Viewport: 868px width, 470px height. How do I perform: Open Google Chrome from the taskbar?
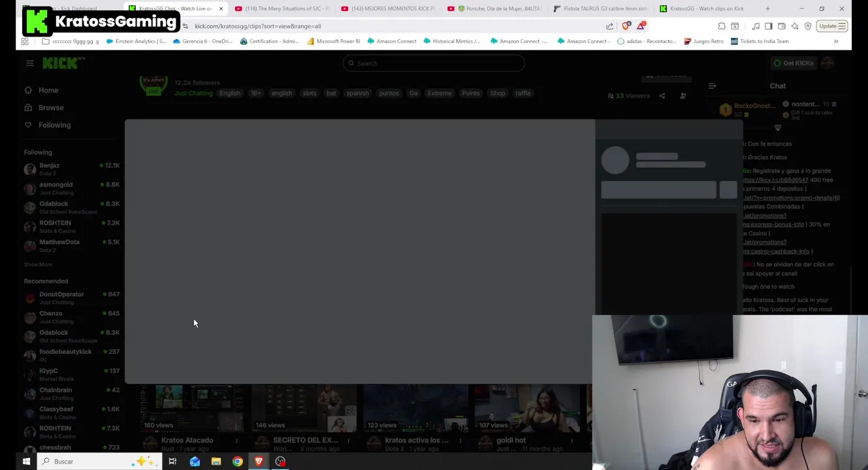point(238,462)
